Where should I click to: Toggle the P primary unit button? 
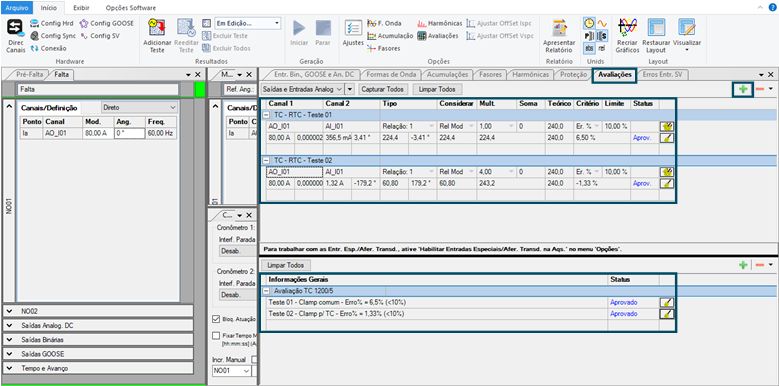pos(589,36)
